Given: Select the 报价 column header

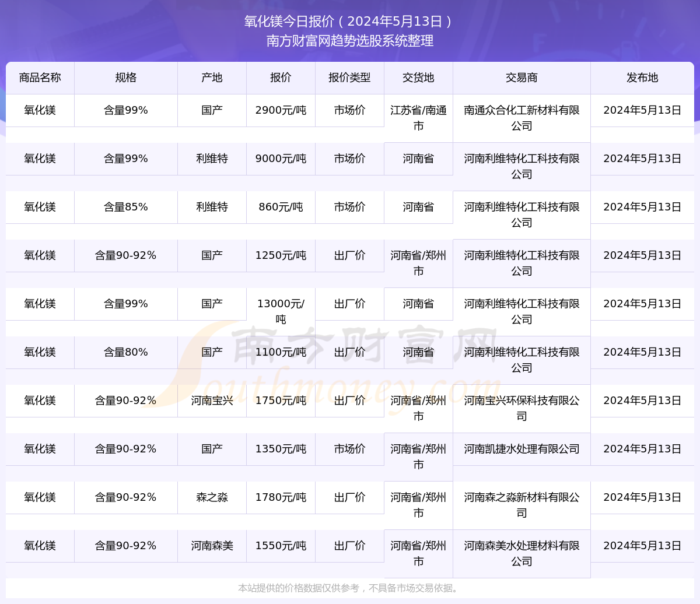Looking at the screenshot, I should (281, 78).
